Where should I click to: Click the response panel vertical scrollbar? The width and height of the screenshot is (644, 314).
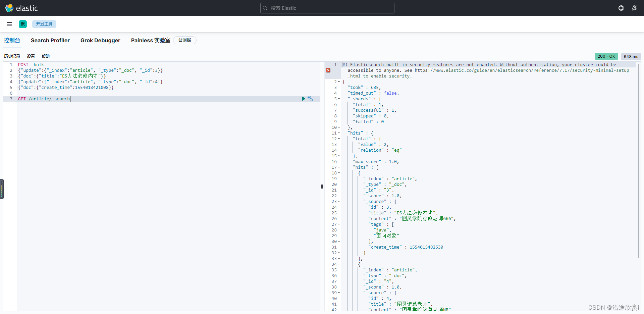point(638,160)
